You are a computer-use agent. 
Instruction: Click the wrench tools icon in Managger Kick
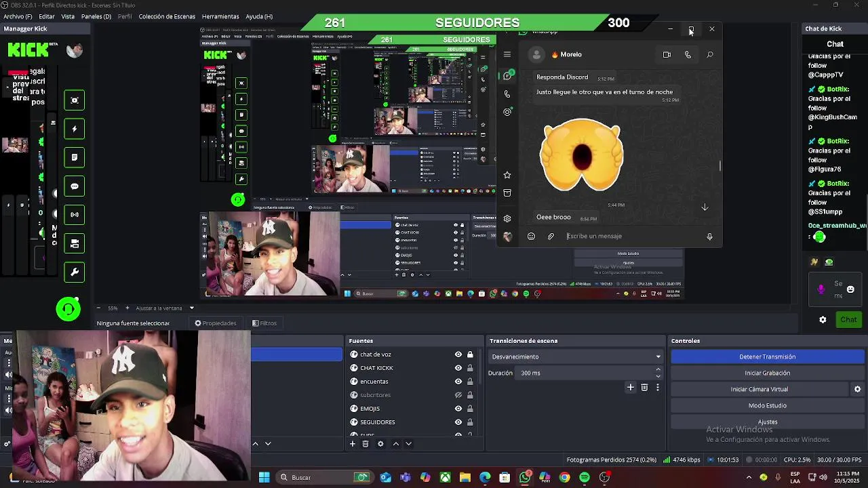pos(75,272)
